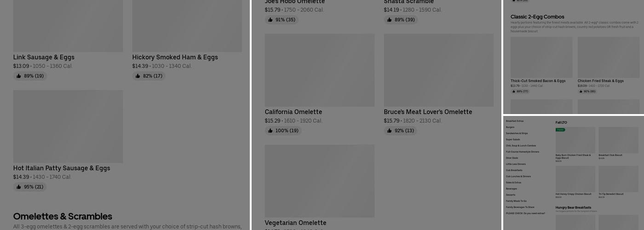Click thumbs-up icon under Hot Italian Patty Sausage
The image size is (644, 230).
tap(19, 187)
